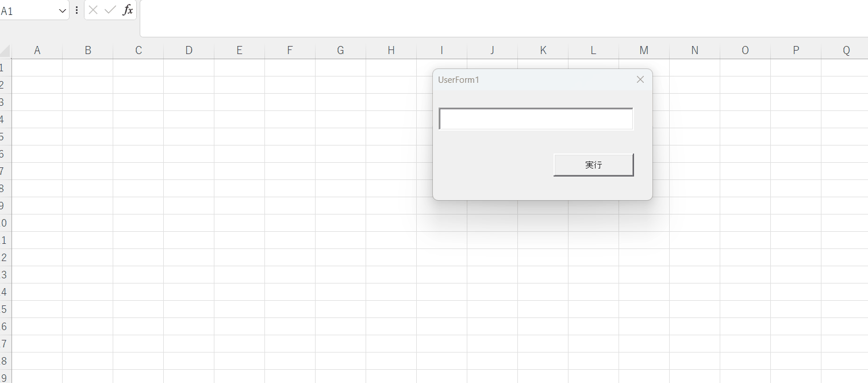Screen dimensions: 868x383
Task: Click the Select All corner triangle
Action: pos(5,50)
